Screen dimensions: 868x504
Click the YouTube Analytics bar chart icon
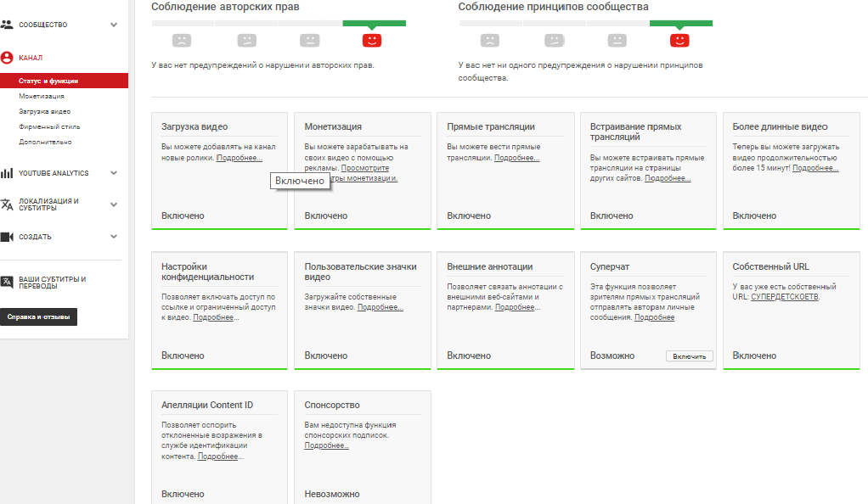(x=7, y=173)
